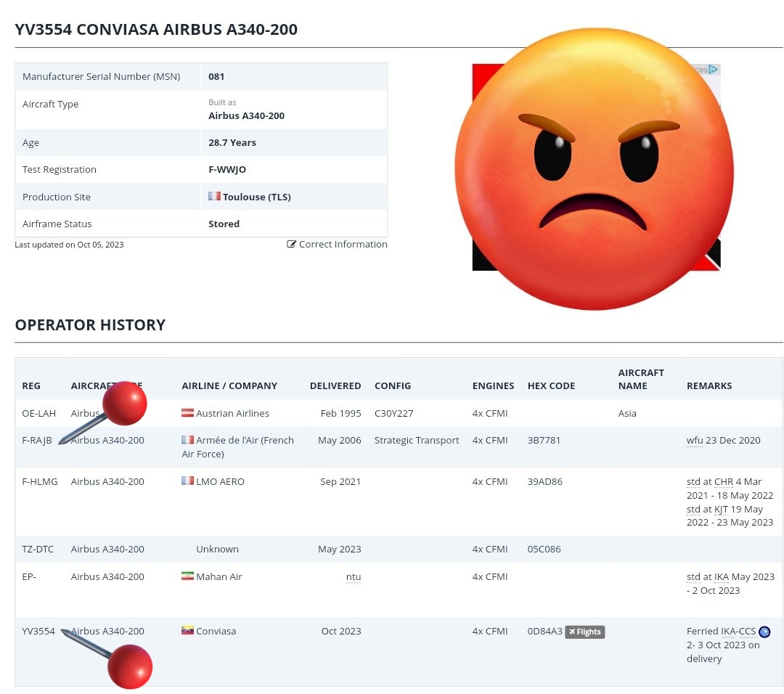Click the ntu abbreviation in the Mahan Air row
The height and width of the screenshot is (694, 784).
(x=354, y=576)
